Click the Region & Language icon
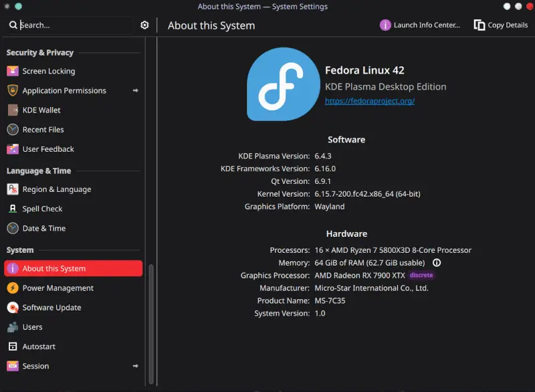 [x=13, y=189]
